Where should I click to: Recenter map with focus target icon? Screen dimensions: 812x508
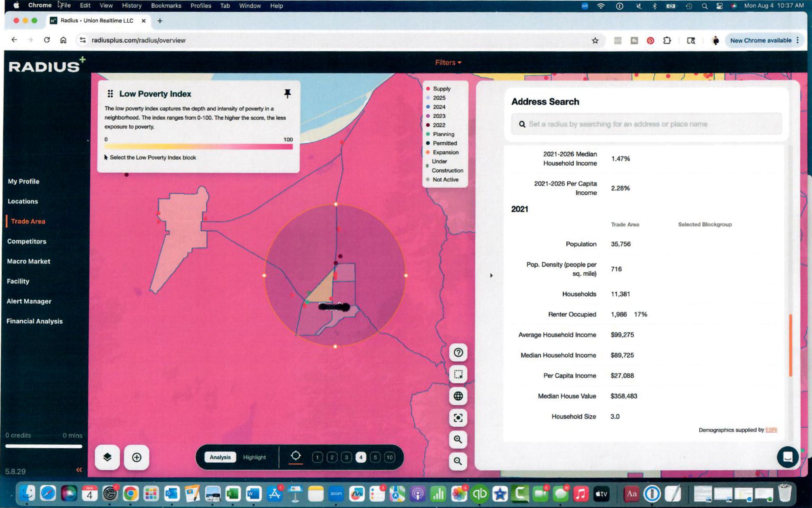click(x=458, y=418)
